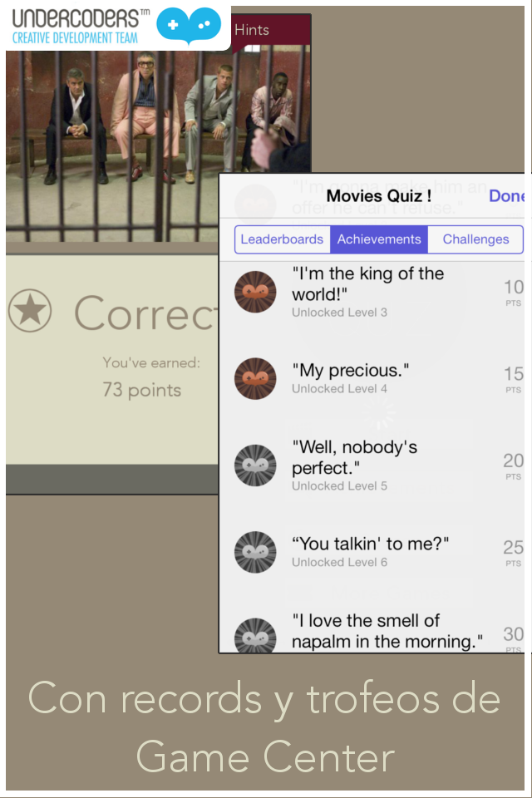
Task: Tap the "My precious." achievement badge icon
Action: [255, 378]
